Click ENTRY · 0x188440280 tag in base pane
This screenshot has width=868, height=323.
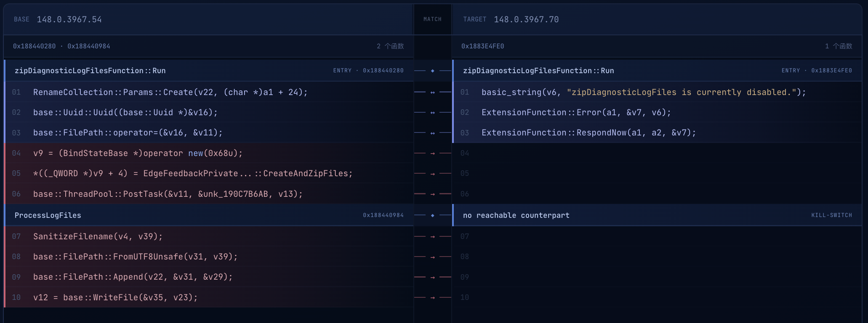click(x=368, y=71)
